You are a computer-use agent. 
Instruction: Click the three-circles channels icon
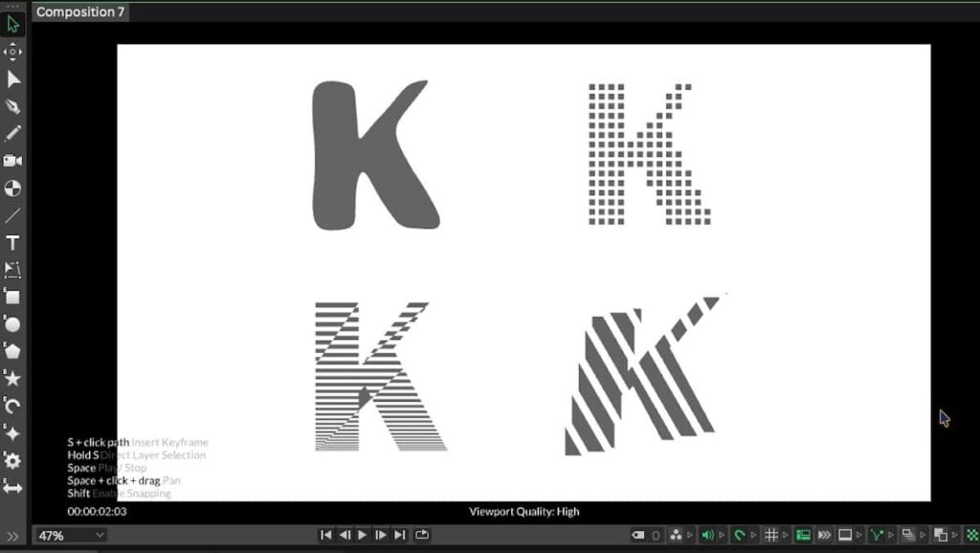pos(677,535)
